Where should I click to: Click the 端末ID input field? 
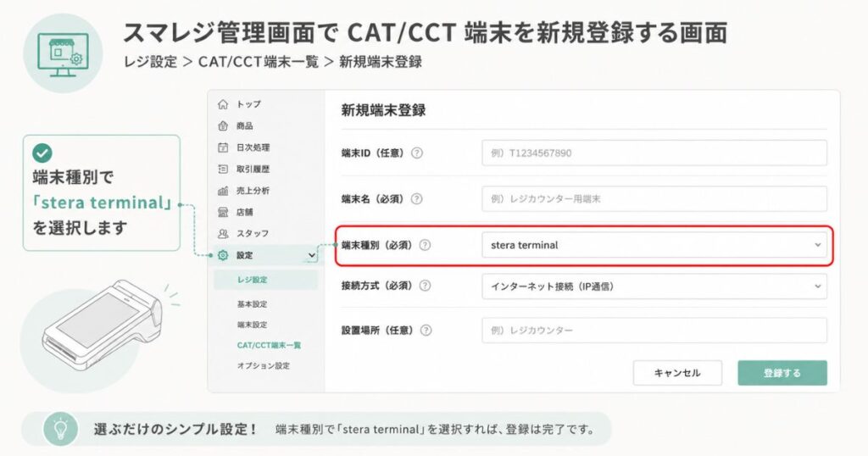click(x=654, y=153)
